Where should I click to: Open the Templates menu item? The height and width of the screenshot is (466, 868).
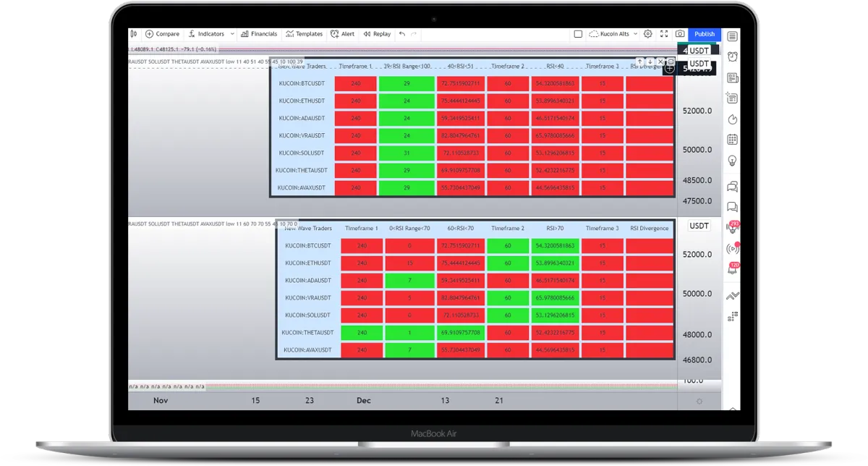coord(304,34)
